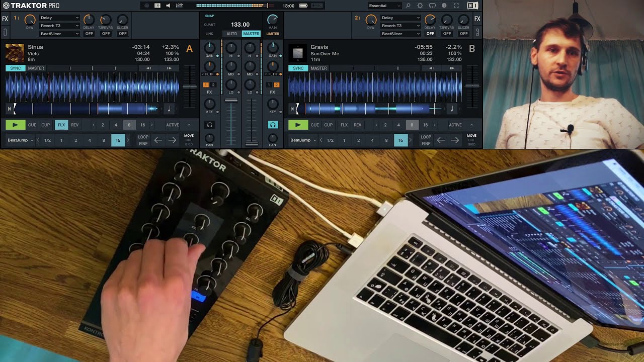Image resolution: width=644 pixels, height=362 pixels.
Task: Open FX unit 2 Delay effect dropdown
Action: click(400, 18)
